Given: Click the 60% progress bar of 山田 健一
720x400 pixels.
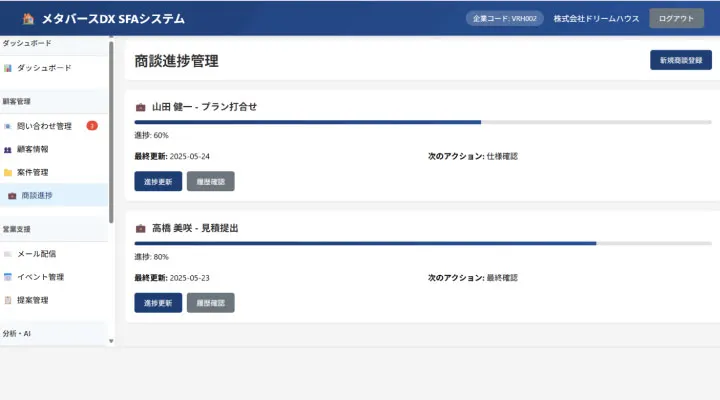Looking at the screenshot, I should click(423, 122).
